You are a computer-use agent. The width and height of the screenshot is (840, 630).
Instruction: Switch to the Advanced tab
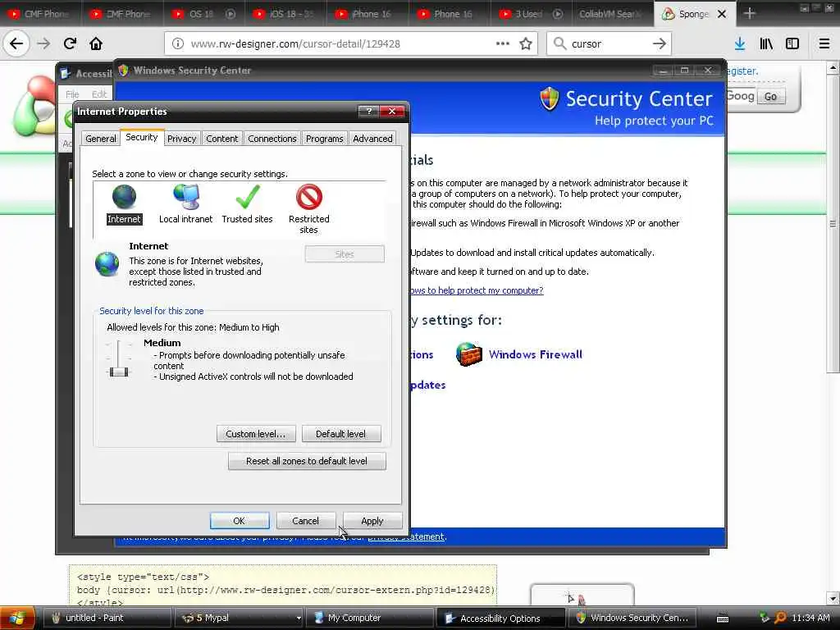pyautogui.click(x=373, y=138)
